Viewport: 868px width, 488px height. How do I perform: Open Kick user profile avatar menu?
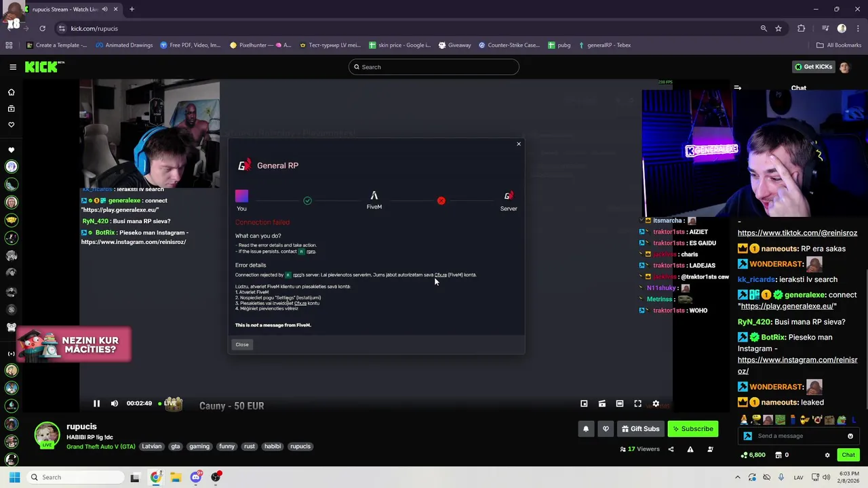click(844, 66)
